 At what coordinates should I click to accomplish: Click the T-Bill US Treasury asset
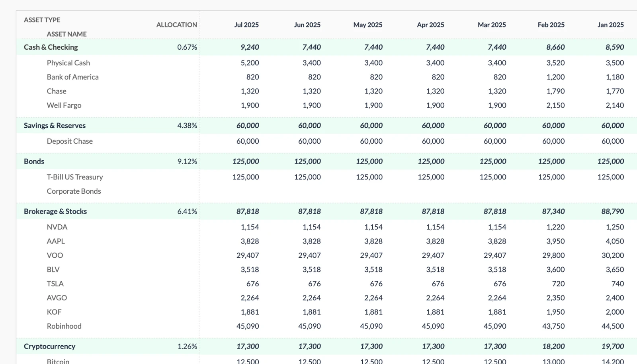[75, 177]
